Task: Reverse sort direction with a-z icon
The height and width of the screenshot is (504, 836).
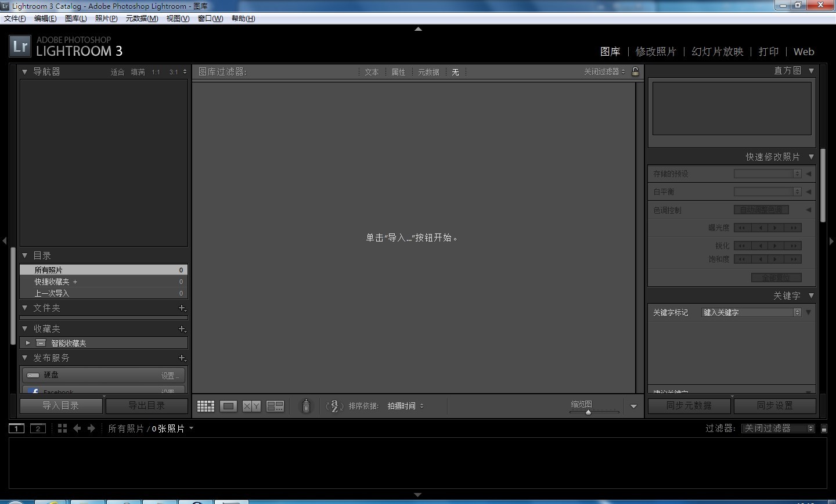Action: coord(334,406)
